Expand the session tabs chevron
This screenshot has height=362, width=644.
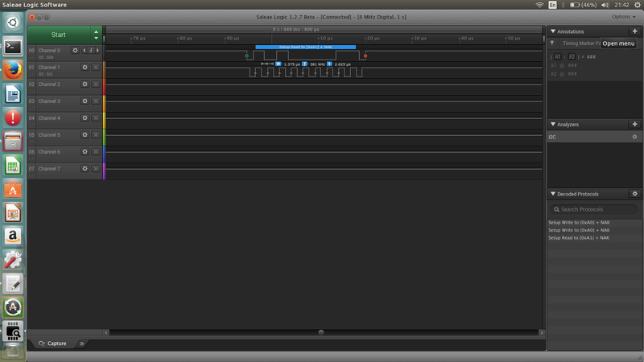tap(82, 343)
